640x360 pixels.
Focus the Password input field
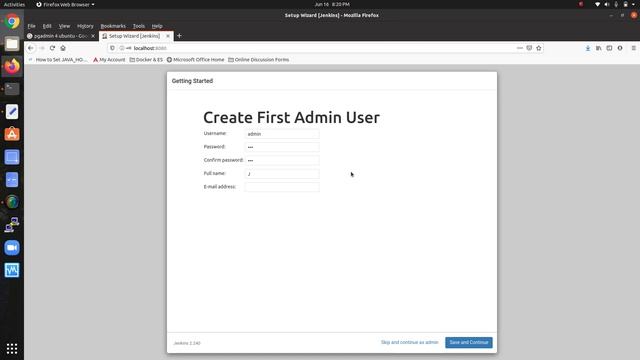[x=282, y=147]
